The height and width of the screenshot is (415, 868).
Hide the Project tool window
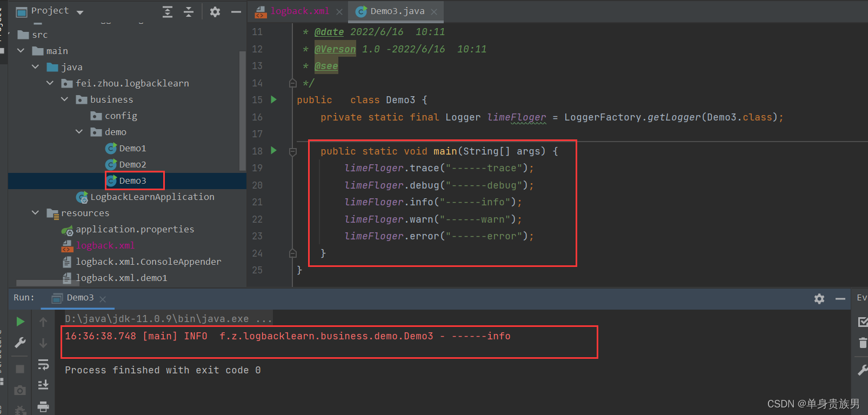click(x=236, y=12)
